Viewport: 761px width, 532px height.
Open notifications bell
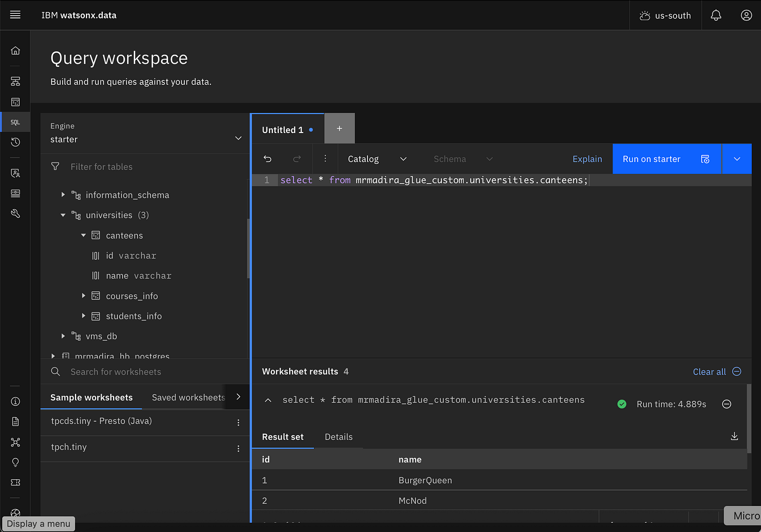click(x=716, y=15)
